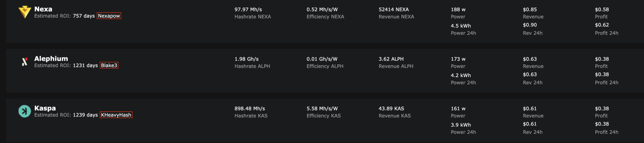Click the Nexa coin logo icon

(24, 12)
